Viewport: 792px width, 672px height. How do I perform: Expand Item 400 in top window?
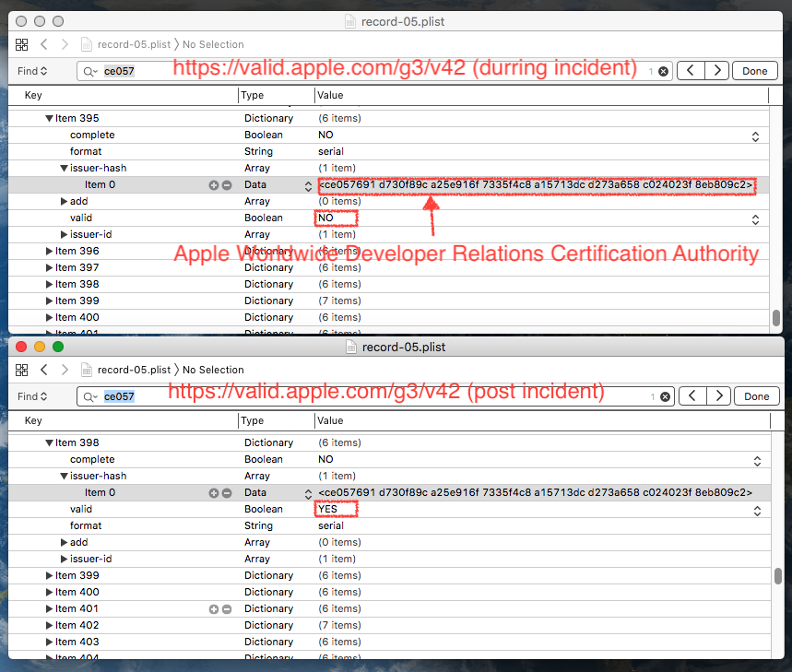[49, 318]
